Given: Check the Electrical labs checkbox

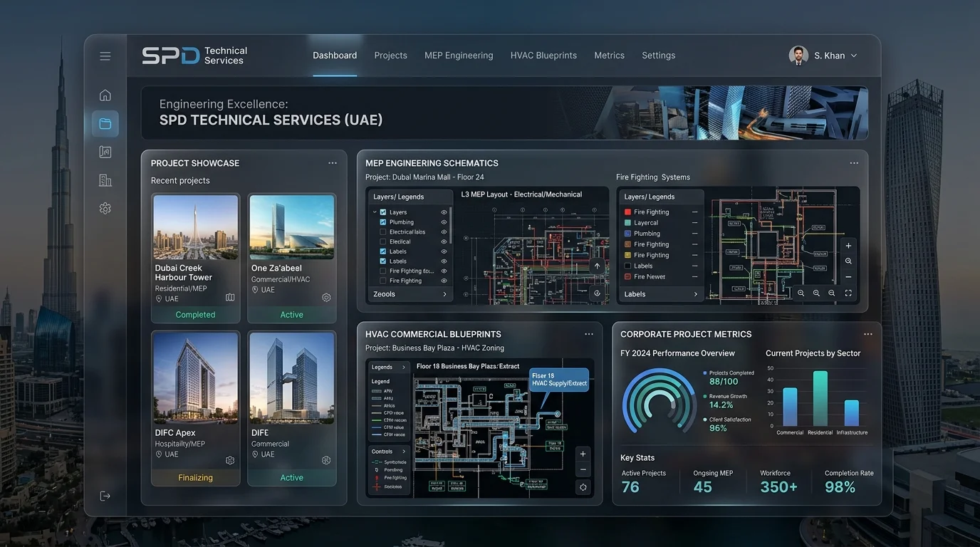Looking at the screenshot, I should 383,232.
